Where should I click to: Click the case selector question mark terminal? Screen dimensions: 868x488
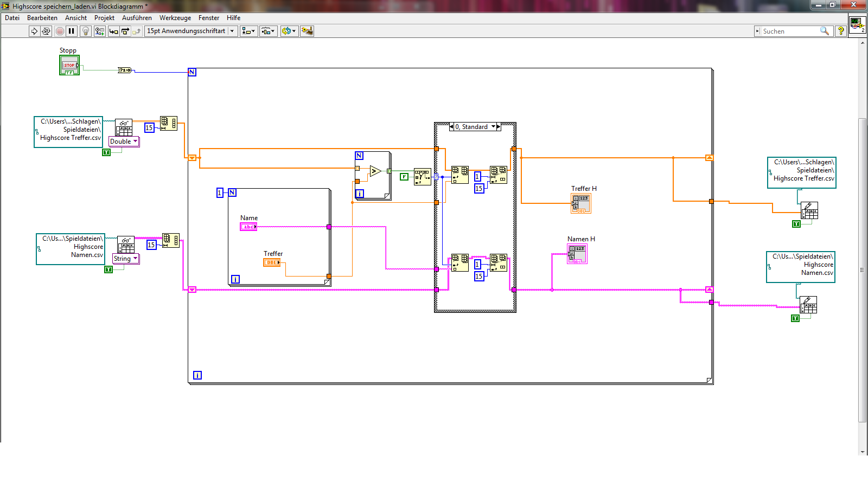point(436,177)
